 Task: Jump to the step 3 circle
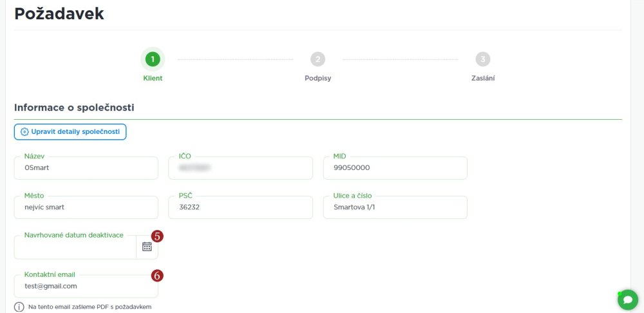(483, 59)
